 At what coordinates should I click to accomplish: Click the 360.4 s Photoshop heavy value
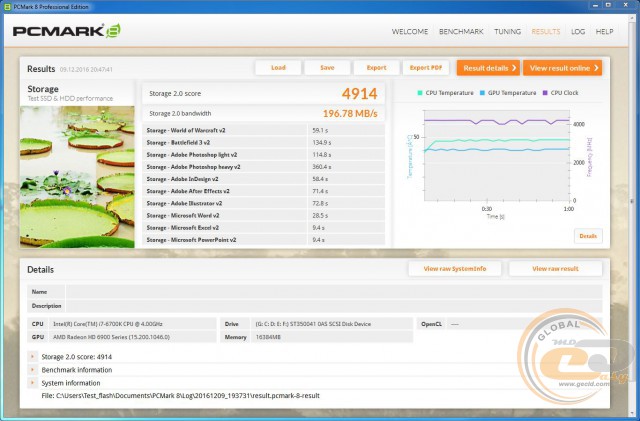point(322,167)
